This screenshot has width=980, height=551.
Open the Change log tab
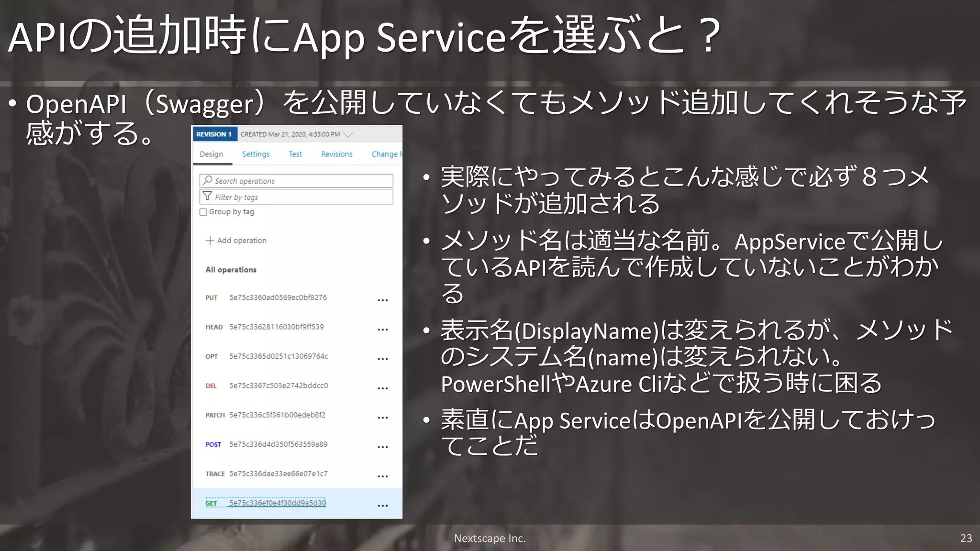click(x=387, y=154)
